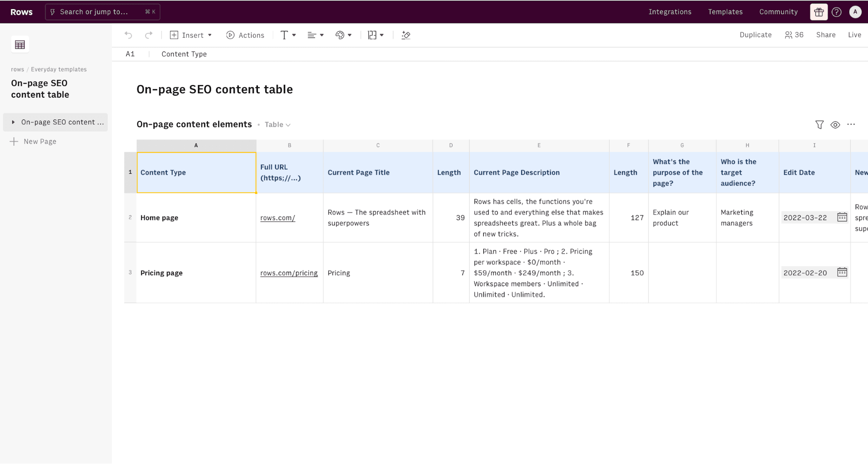Select the Home page cell

click(x=196, y=217)
